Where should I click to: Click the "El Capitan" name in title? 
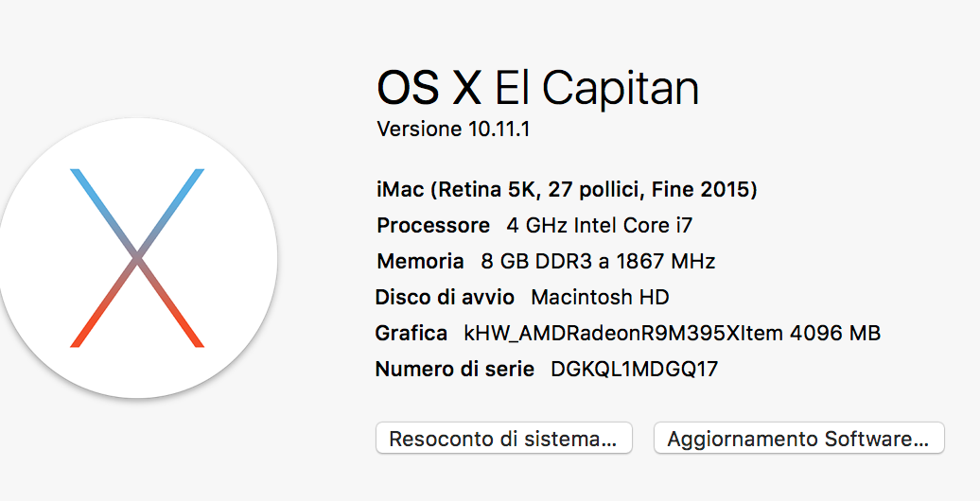point(597,88)
